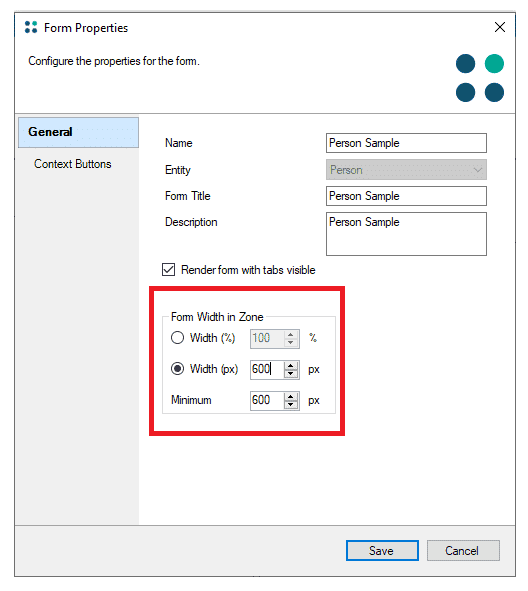
Task: Save the form properties
Action: [382, 551]
